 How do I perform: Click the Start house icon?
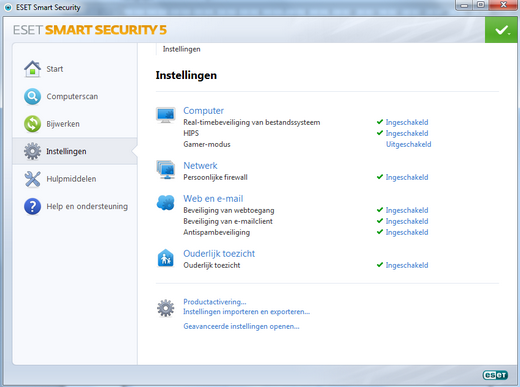click(32, 69)
